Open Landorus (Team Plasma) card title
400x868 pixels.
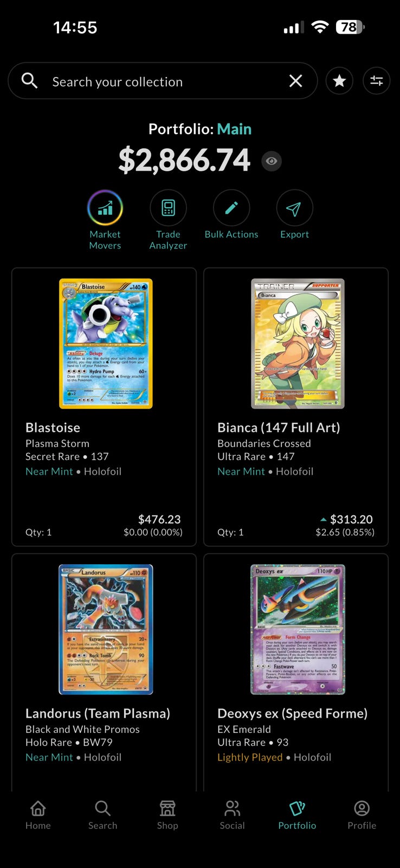(x=98, y=713)
